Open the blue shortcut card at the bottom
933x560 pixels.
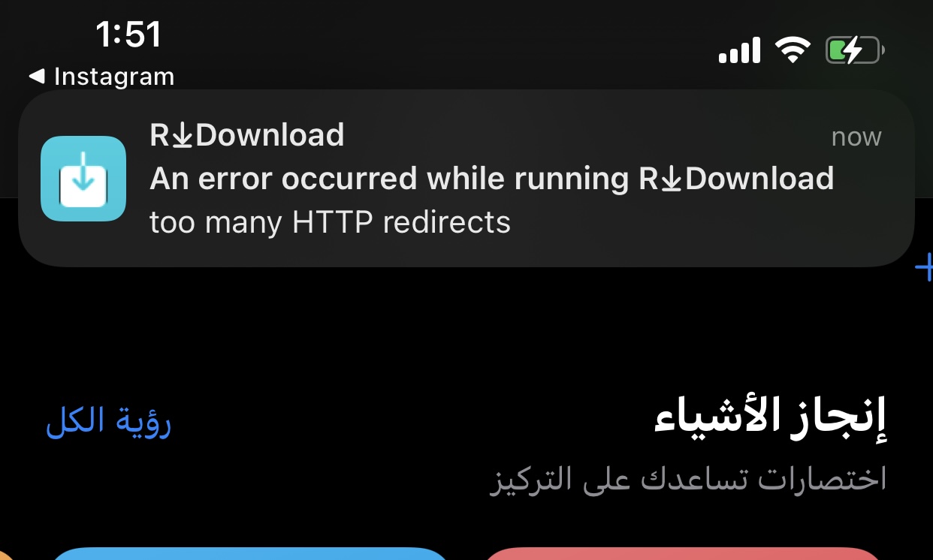coord(249,554)
